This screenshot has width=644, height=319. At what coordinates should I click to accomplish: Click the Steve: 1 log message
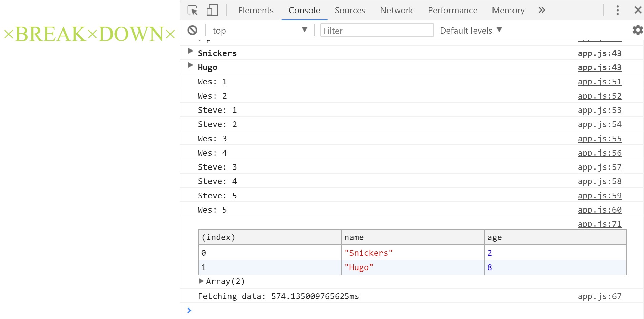(217, 110)
